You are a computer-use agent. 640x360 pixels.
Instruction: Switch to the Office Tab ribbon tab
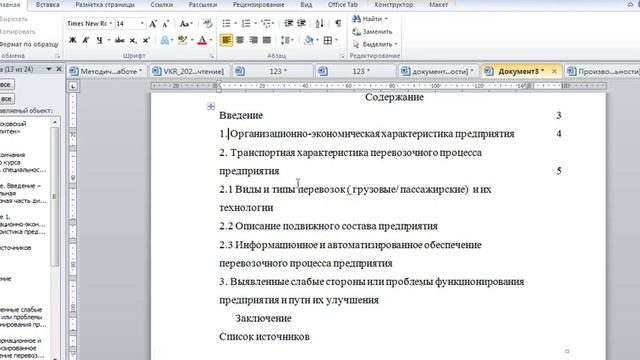342,5
